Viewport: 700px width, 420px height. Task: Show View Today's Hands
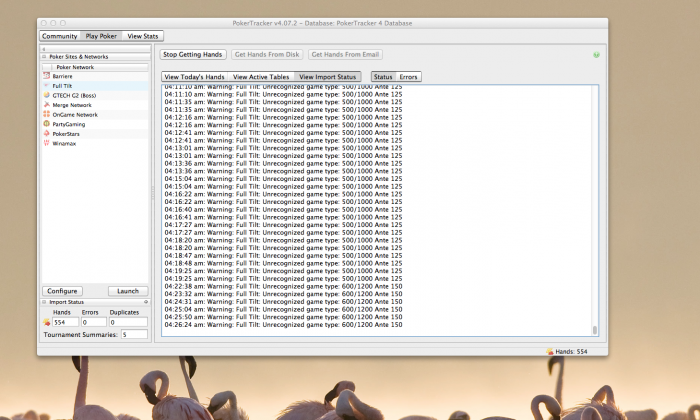pyautogui.click(x=194, y=77)
